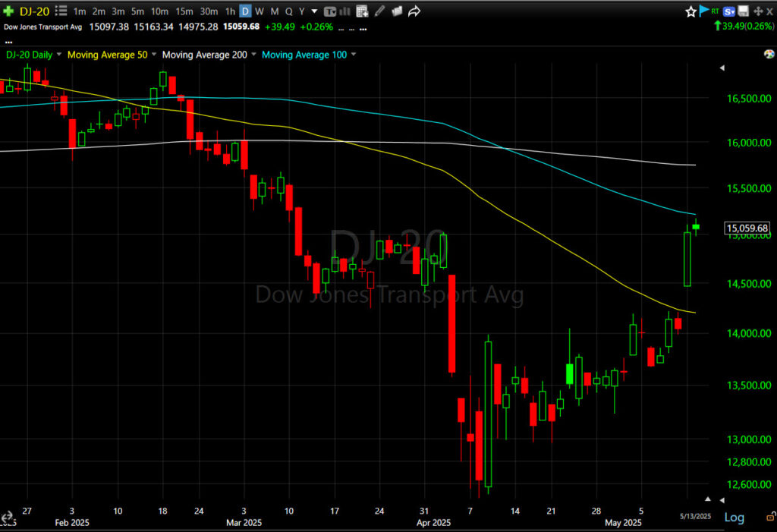Click the blue flag icon
Image resolution: width=777 pixels, height=532 pixels.
point(703,11)
